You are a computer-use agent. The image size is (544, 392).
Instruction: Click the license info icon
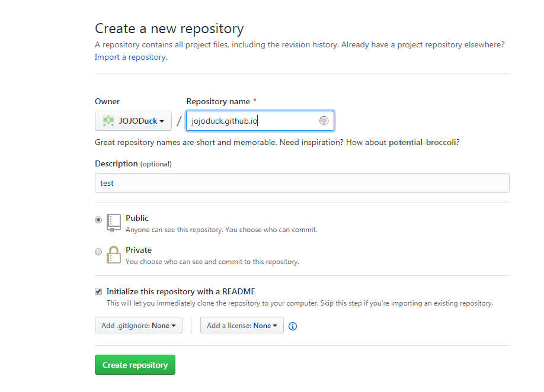(x=292, y=326)
